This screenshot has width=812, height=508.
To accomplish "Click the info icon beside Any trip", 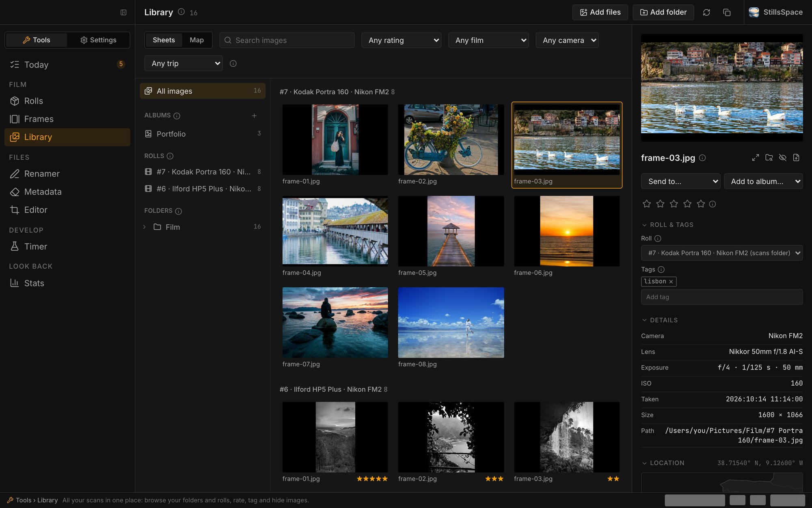I will click(x=233, y=63).
